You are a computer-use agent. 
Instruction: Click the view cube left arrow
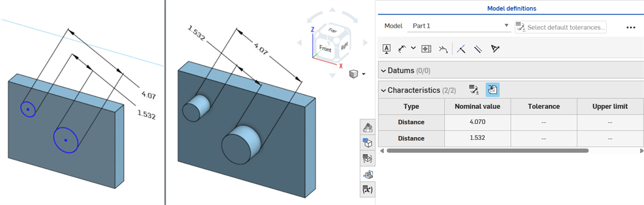[300, 42]
